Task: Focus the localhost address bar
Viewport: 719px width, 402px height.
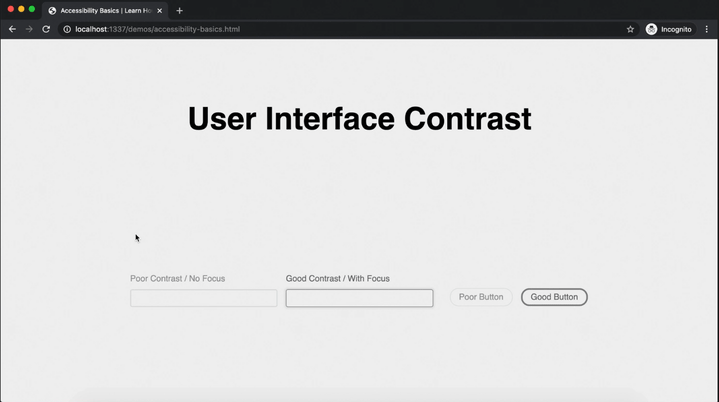Action: pyautogui.click(x=300, y=29)
